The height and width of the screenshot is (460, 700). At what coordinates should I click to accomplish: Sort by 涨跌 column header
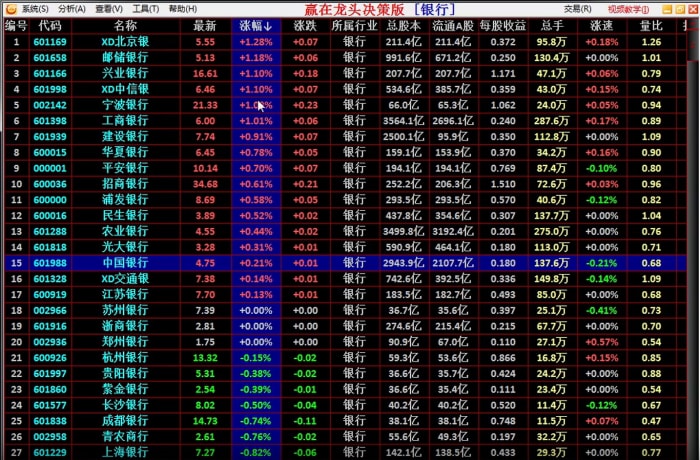pyautogui.click(x=305, y=26)
